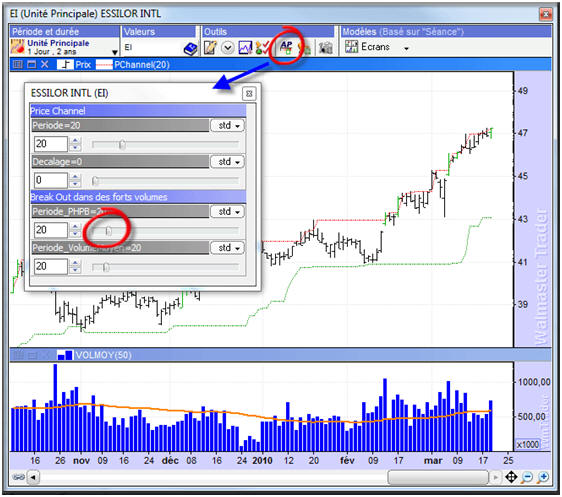Click the VOLMOY(50) indicator label
The width and height of the screenshot is (562, 497).
(104, 355)
